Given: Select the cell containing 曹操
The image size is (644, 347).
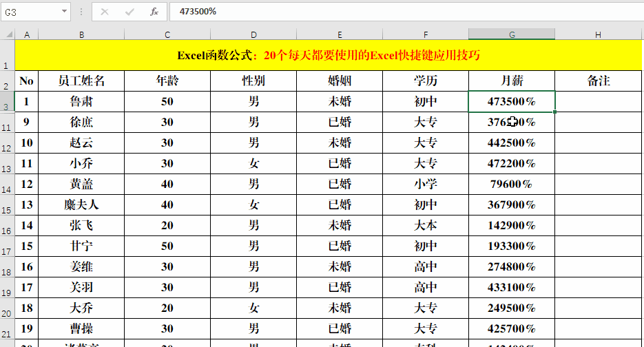Looking at the screenshot, I should 81,328.
